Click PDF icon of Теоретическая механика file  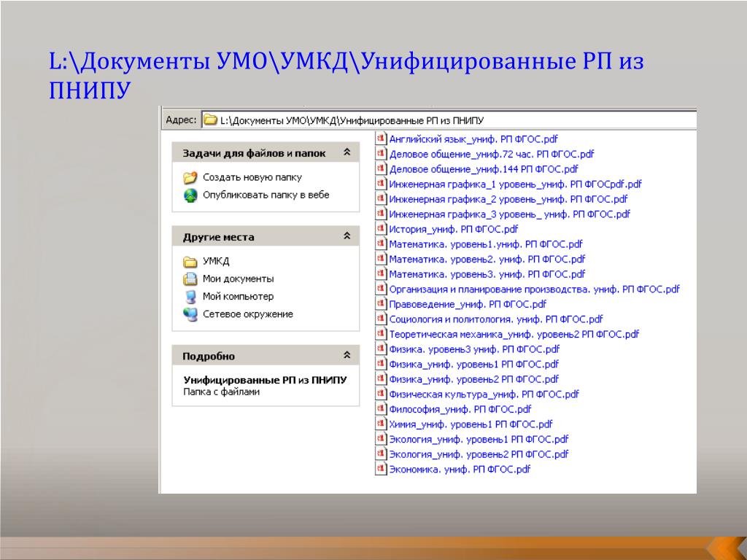[381, 333]
